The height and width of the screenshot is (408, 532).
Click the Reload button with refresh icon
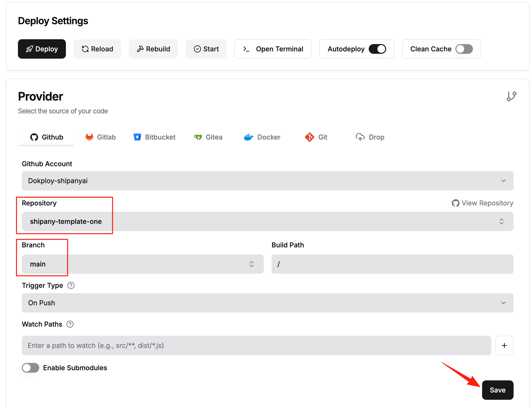[x=97, y=49]
